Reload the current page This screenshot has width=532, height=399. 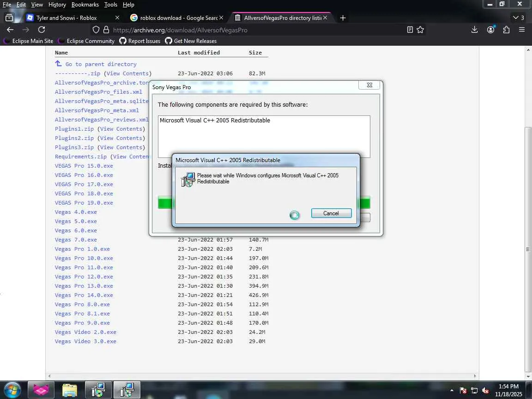(x=42, y=30)
